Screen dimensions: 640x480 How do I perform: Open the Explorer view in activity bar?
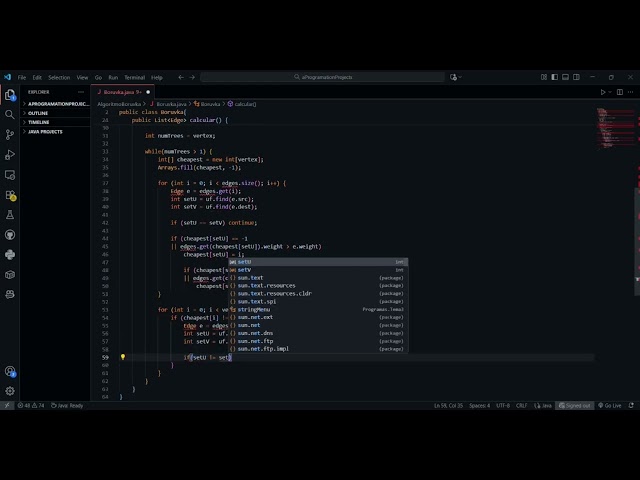tap(10, 95)
